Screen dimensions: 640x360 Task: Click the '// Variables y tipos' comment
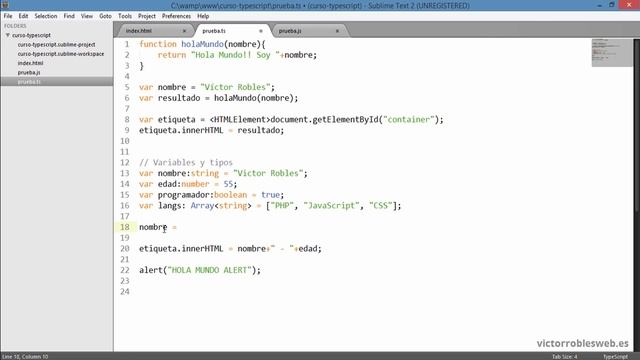(x=186, y=162)
